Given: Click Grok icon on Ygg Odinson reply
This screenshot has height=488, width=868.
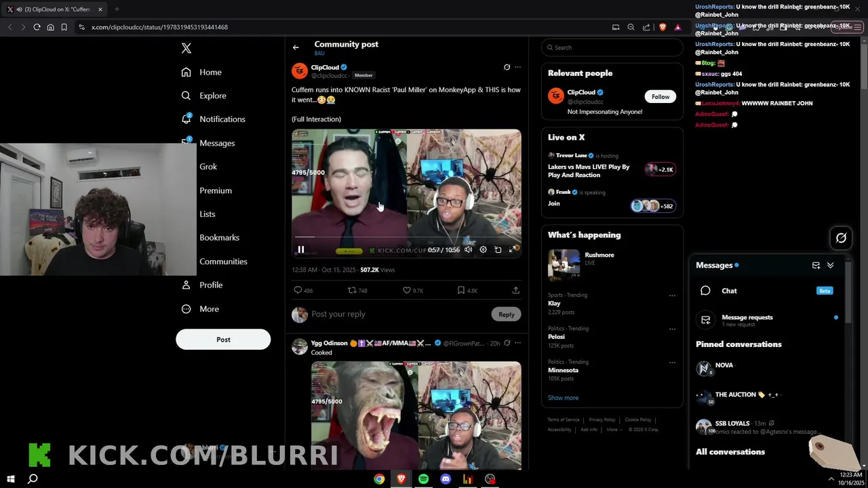Looking at the screenshot, I should coord(507,343).
